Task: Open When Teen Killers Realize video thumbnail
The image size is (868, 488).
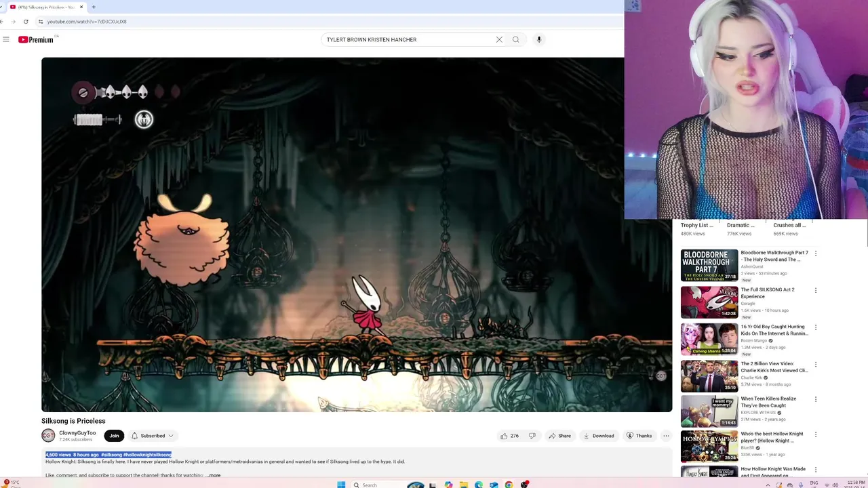Action: 709,411
